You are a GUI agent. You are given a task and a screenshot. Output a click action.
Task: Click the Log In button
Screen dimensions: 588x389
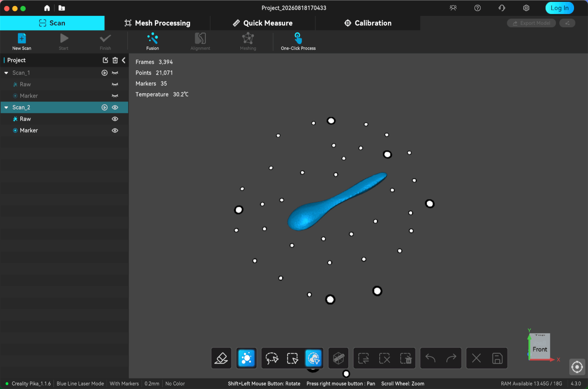(559, 8)
